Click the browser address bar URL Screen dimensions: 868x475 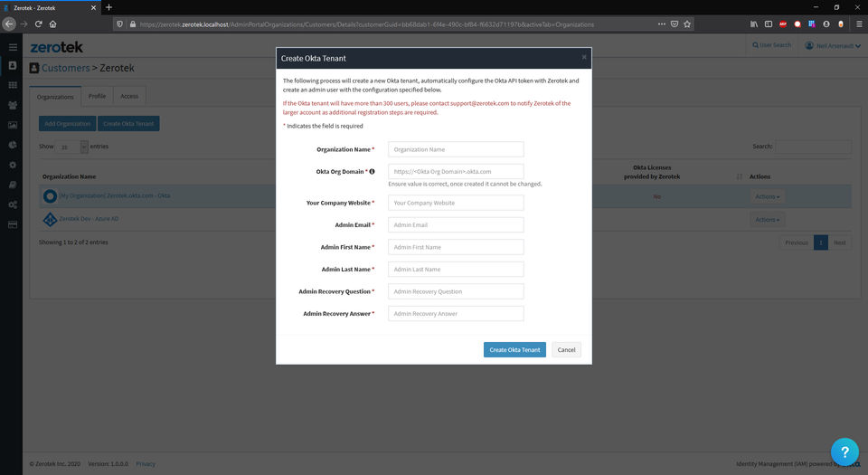(366, 24)
